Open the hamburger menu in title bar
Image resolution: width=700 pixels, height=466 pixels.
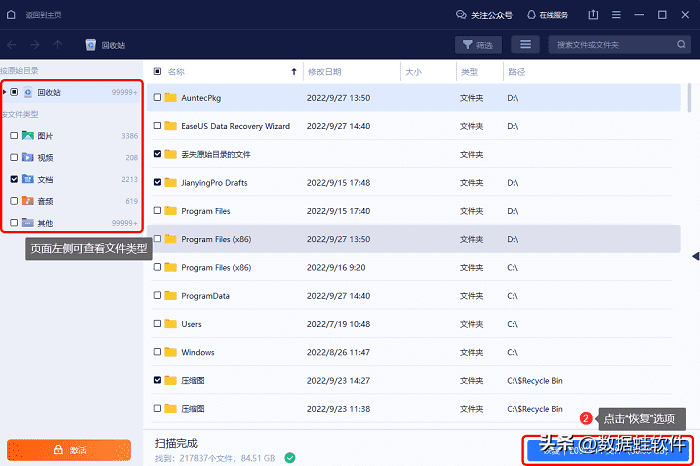coord(616,15)
